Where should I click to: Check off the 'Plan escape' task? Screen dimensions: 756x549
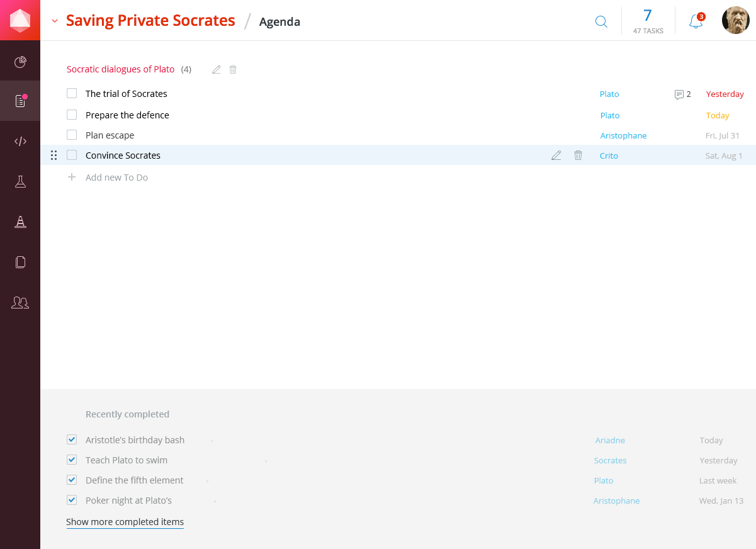(72, 135)
